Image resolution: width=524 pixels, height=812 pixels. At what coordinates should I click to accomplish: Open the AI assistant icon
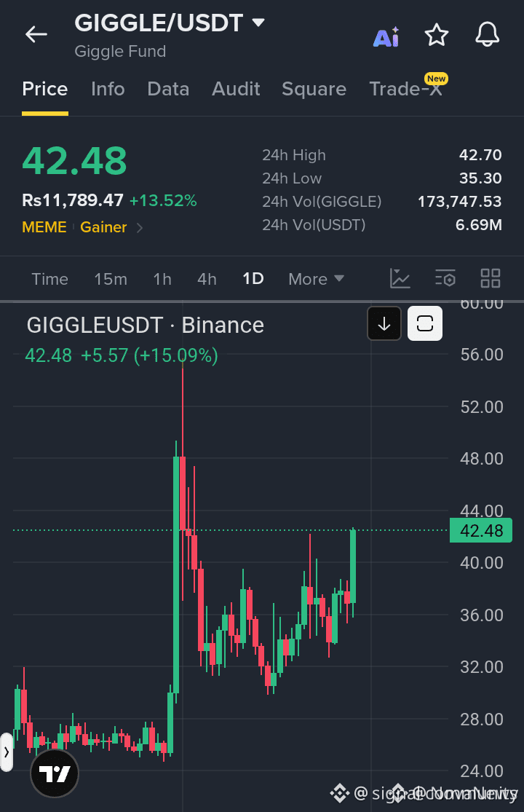[x=386, y=36]
